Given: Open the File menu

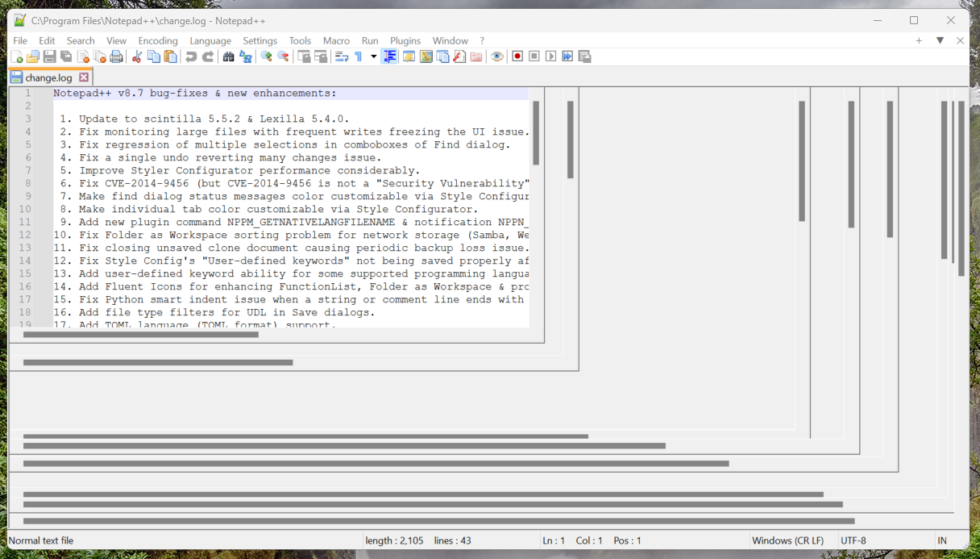Looking at the screenshot, I should coord(20,40).
